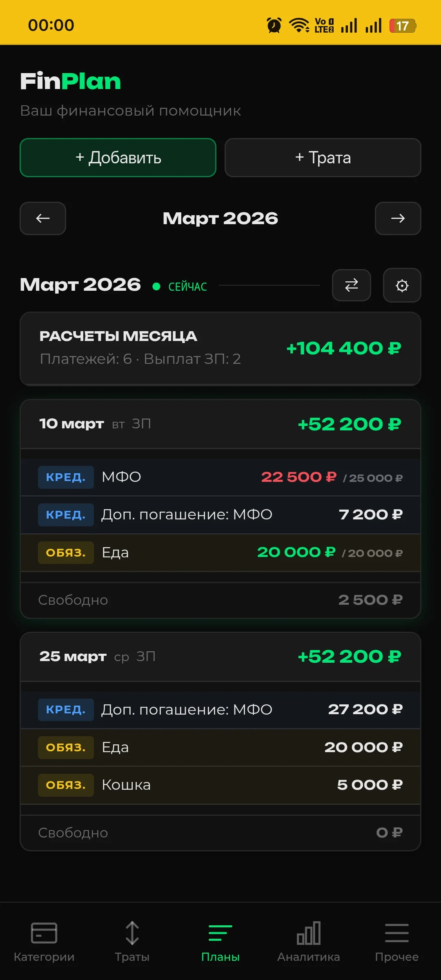The image size is (441, 980).
Task: Tap the FinPlan logo
Action: 71,81
